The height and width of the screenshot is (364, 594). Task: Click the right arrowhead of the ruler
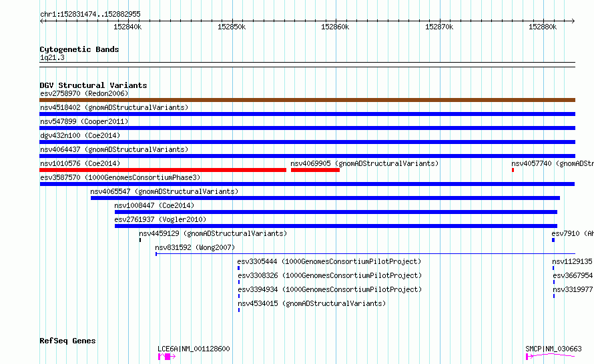point(573,21)
